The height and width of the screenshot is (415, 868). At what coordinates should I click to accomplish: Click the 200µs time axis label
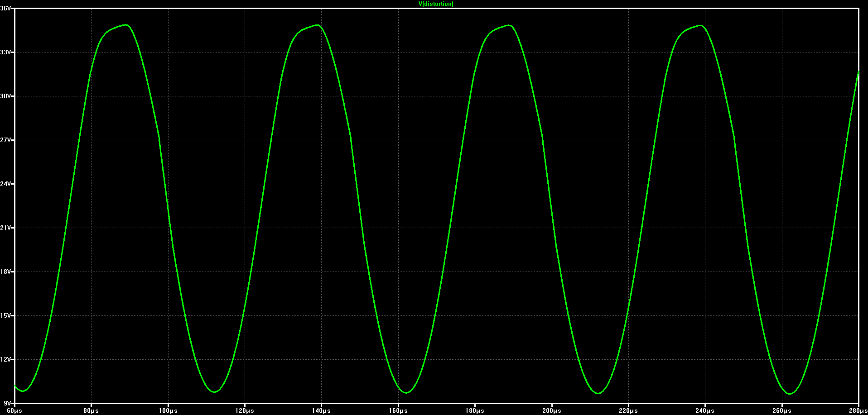[552, 411]
